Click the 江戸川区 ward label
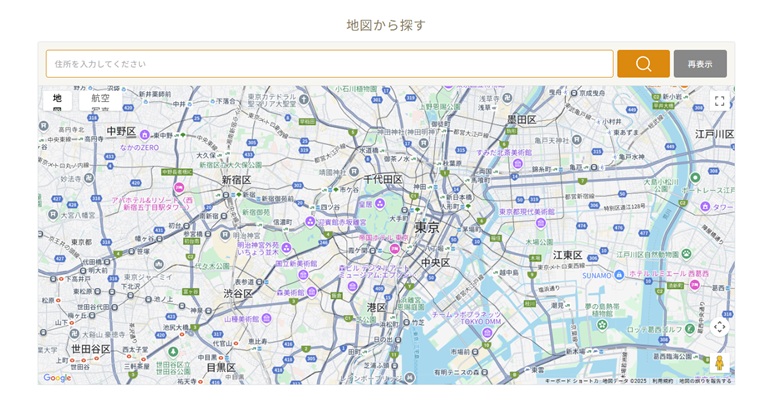The width and height of the screenshot is (774, 400). (x=715, y=134)
